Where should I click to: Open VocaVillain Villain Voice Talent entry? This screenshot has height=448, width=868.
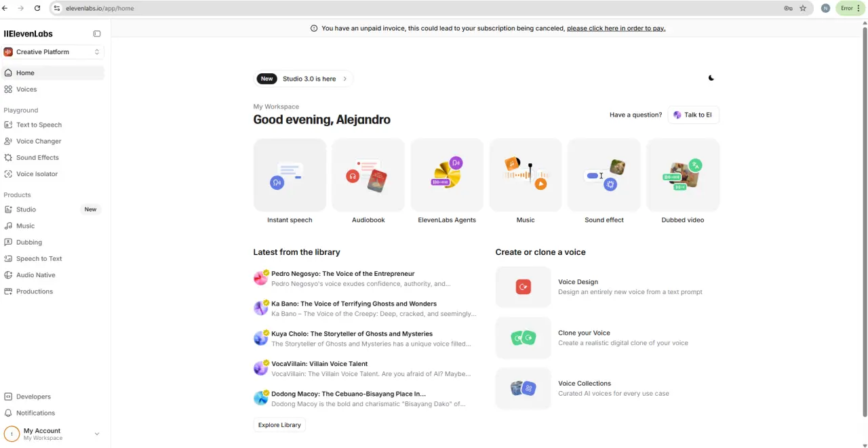[x=365, y=369]
